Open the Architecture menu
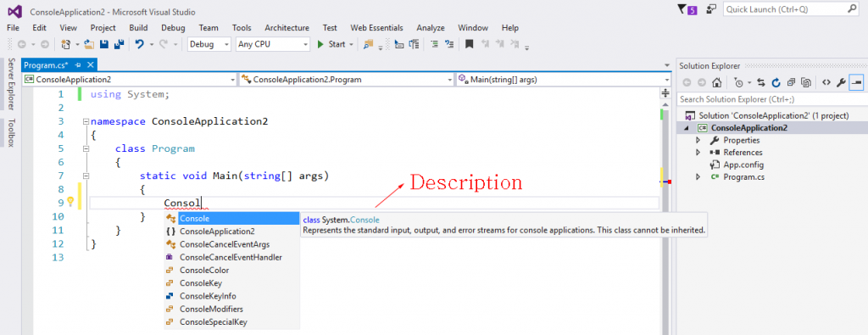The image size is (868, 335). pos(287,28)
